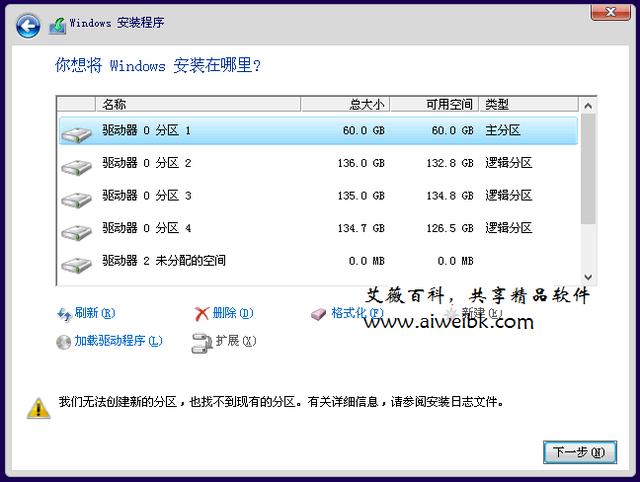Click drive icon for 驱动器 0 分区 3
640x482 pixels.
pyautogui.click(x=76, y=200)
